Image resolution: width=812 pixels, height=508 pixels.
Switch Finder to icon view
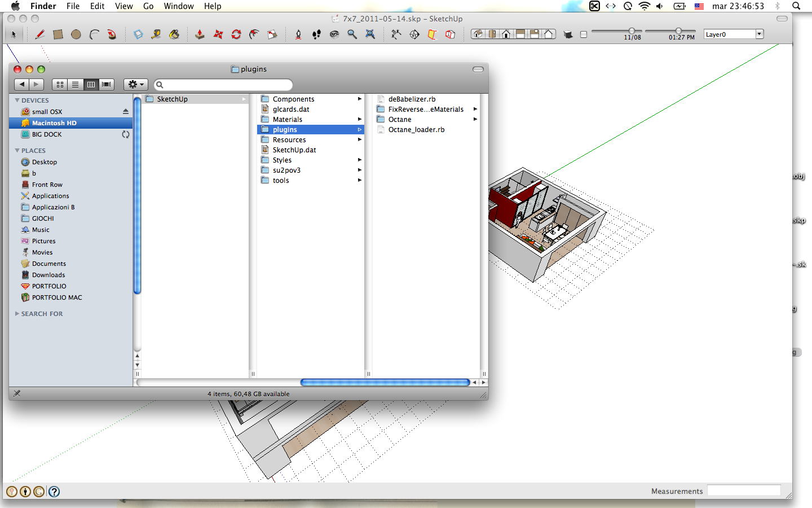click(60, 85)
